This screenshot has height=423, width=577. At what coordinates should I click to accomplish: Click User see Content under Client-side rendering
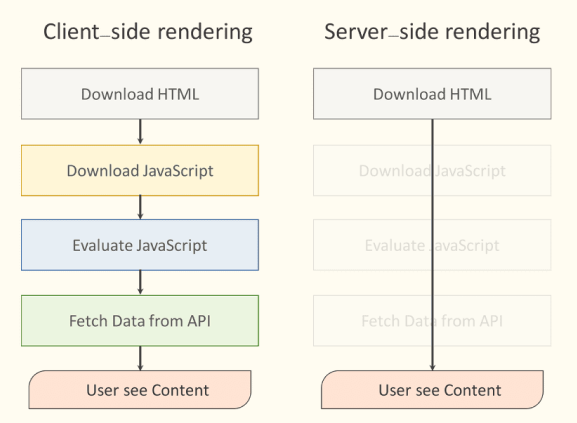(140, 390)
